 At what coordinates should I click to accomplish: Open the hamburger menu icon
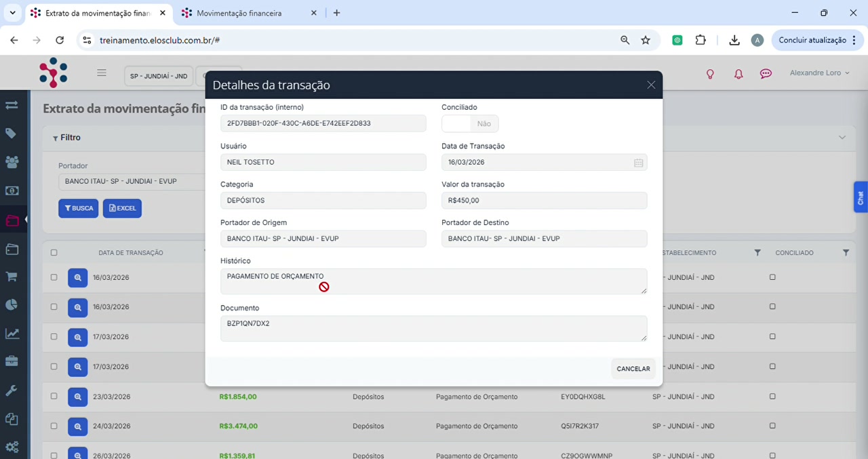[102, 73]
